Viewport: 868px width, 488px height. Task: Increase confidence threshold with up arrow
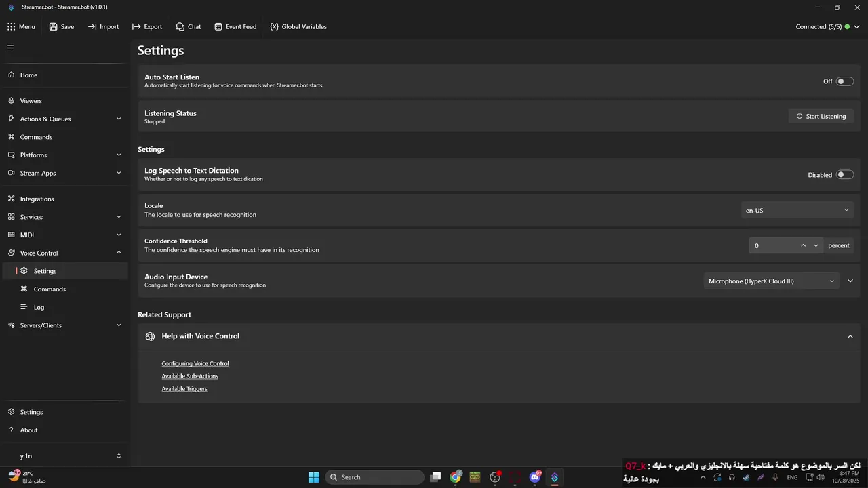803,245
